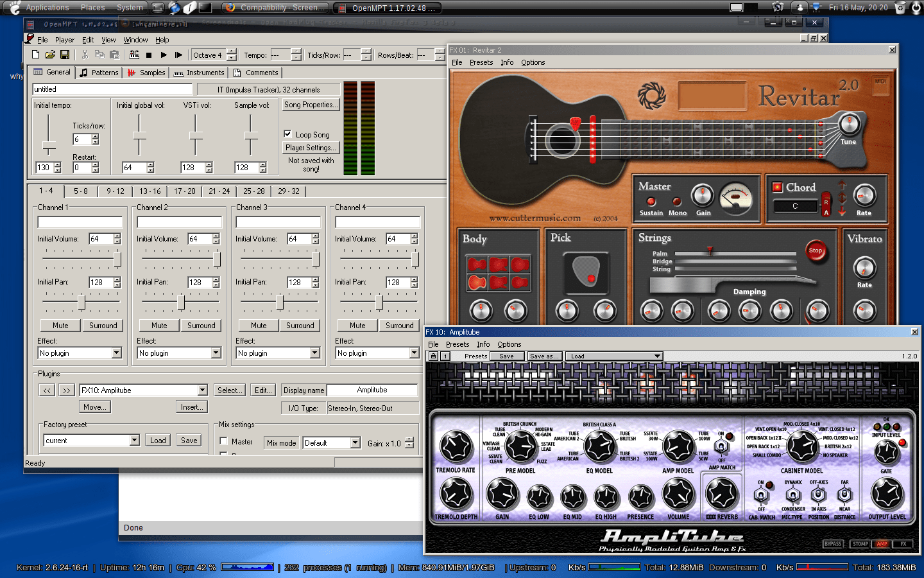Toggle the Loop Song checkbox
This screenshot has height=578, width=924.
[x=287, y=134]
